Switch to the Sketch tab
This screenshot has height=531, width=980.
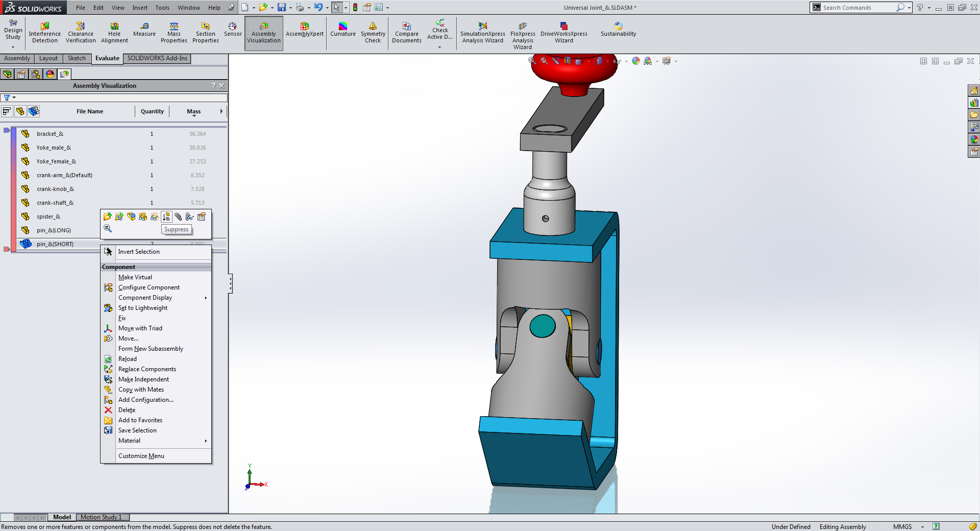pyautogui.click(x=77, y=58)
